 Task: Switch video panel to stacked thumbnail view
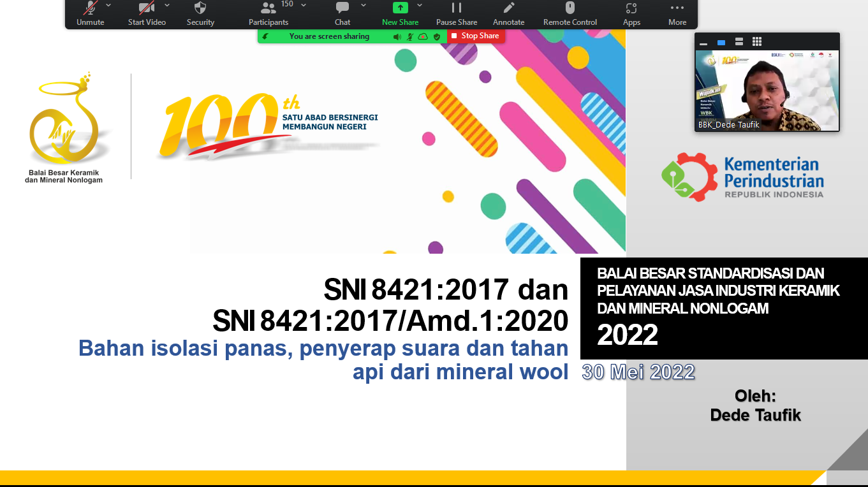tap(739, 42)
